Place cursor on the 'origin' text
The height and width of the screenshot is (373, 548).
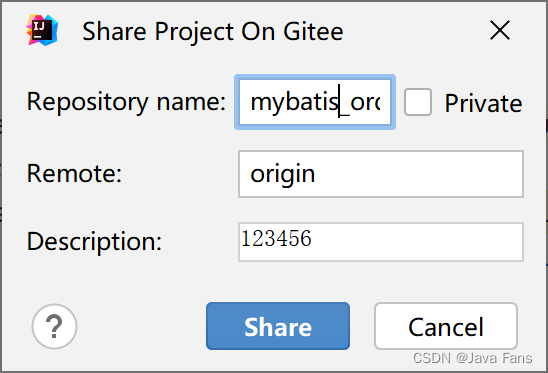[x=283, y=174]
